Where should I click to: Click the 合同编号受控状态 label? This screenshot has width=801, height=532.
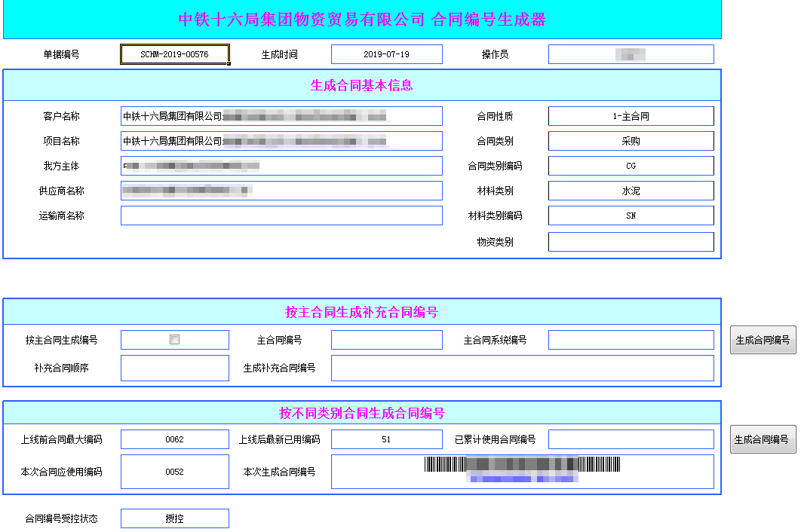[61, 518]
